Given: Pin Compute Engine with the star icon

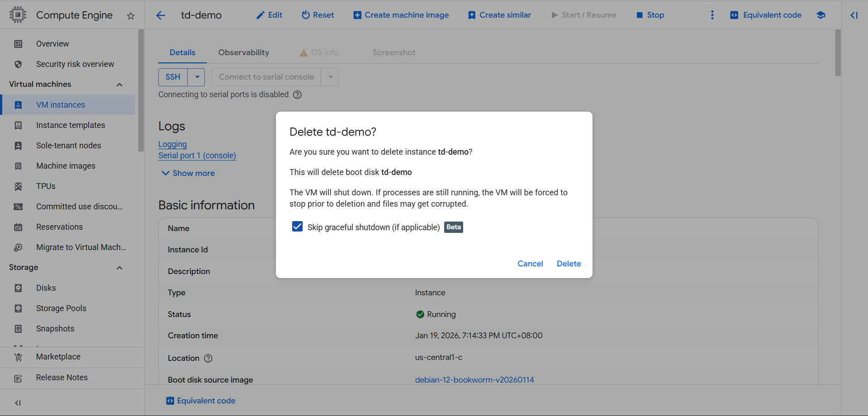Looking at the screenshot, I should [131, 16].
